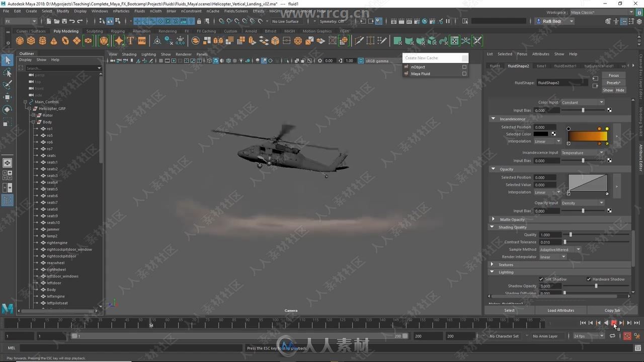Open the Fluids menu
Viewport: 644px width, 362px height.
pos(139,11)
